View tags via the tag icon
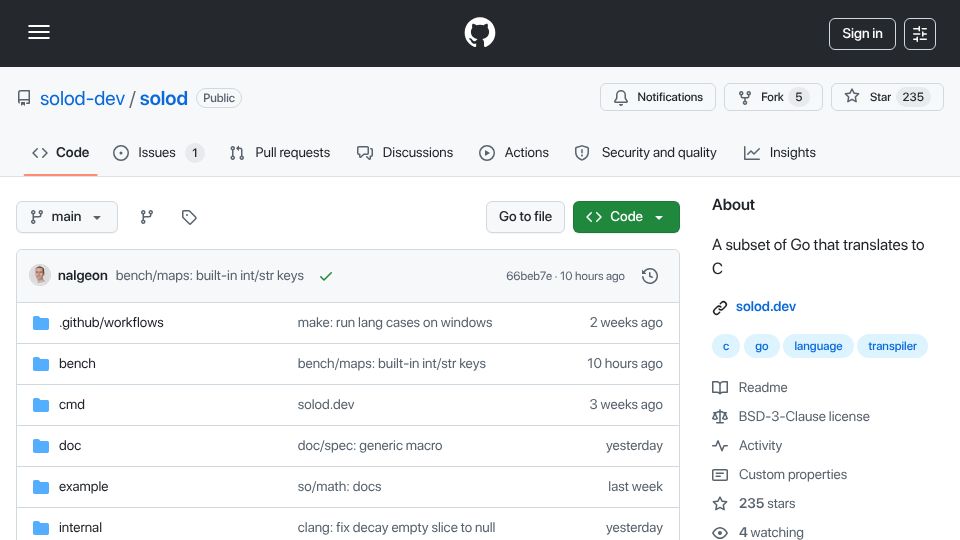The image size is (960, 540). tap(189, 217)
